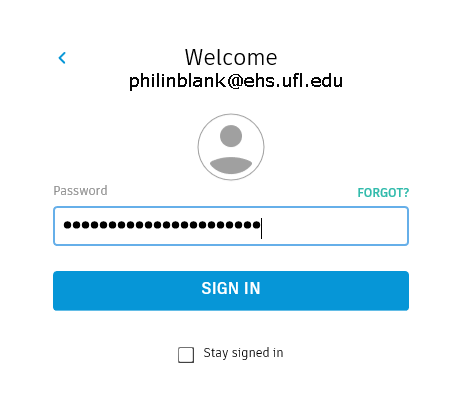
Task: Click the FORGOT? password link
Action: pyautogui.click(x=383, y=192)
